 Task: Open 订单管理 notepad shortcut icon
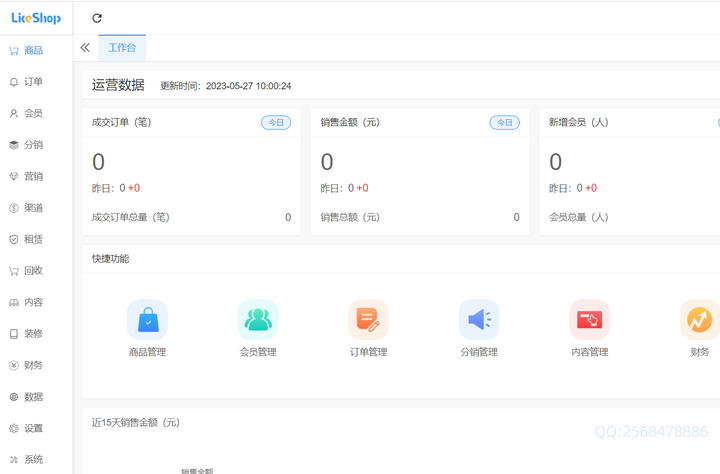(x=368, y=320)
